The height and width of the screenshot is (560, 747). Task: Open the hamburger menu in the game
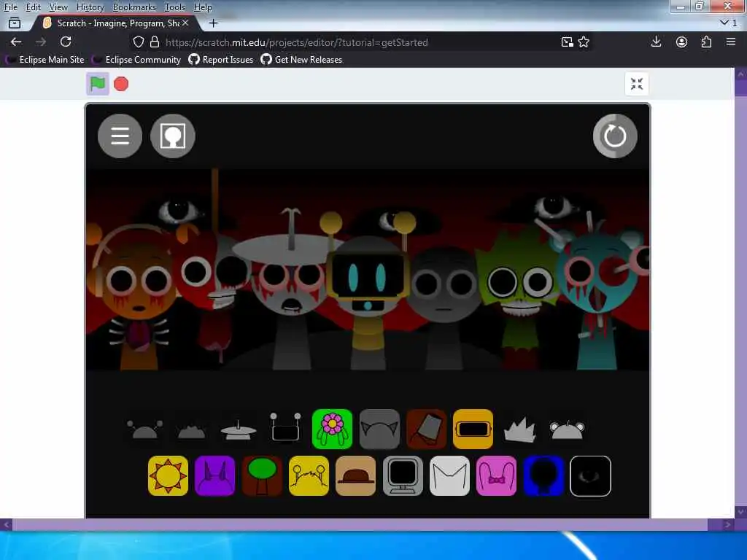point(120,136)
